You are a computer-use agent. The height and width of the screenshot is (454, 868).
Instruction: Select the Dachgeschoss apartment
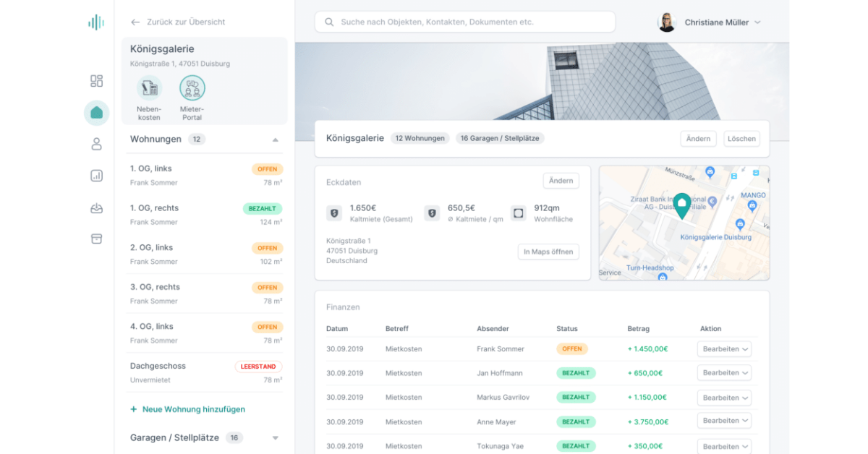pyautogui.click(x=205, y=372)
